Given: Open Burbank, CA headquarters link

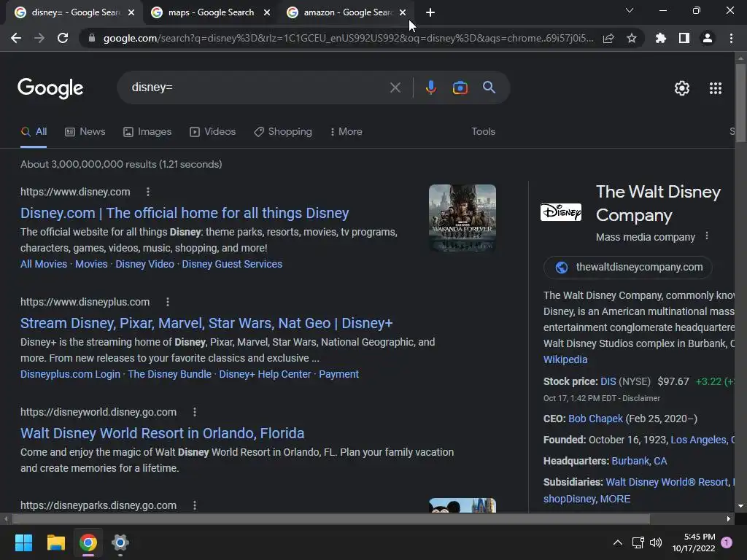Looking at the screenshot, I should click(639, 461).
